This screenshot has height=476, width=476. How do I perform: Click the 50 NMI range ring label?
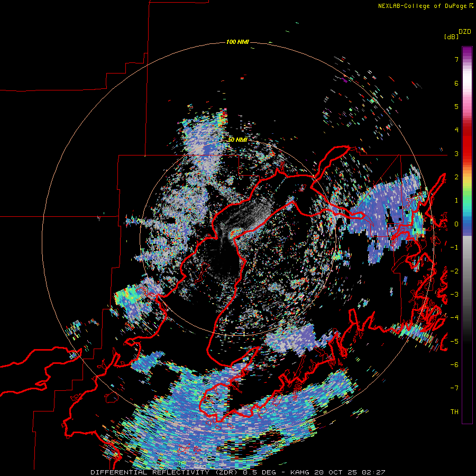(x=237, y=140)
